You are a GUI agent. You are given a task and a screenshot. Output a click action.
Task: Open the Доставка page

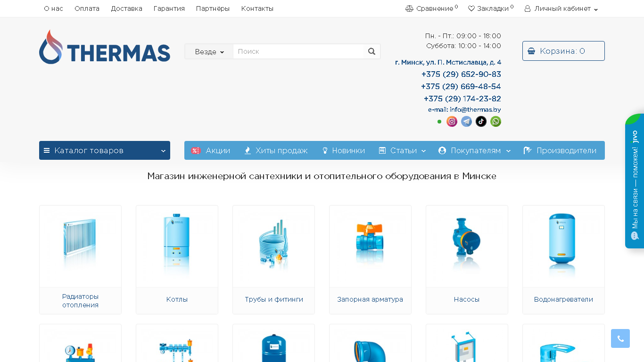(x=126, y=8)
